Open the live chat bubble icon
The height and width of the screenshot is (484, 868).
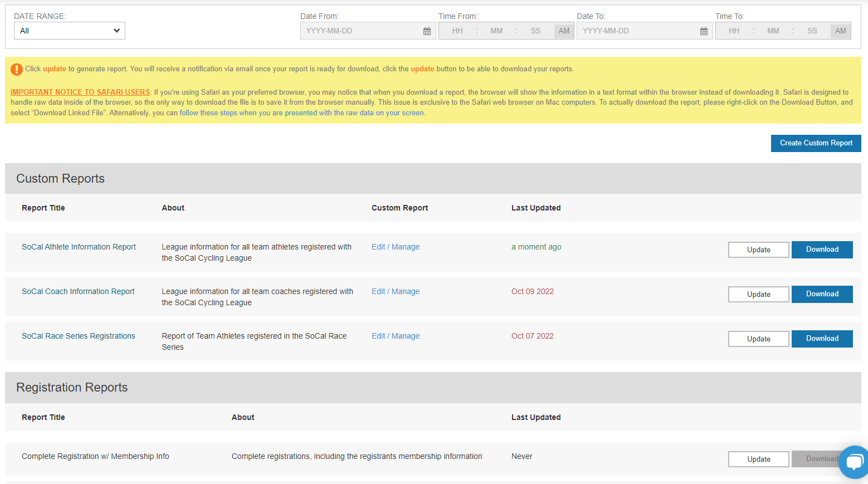click(854, 462)
